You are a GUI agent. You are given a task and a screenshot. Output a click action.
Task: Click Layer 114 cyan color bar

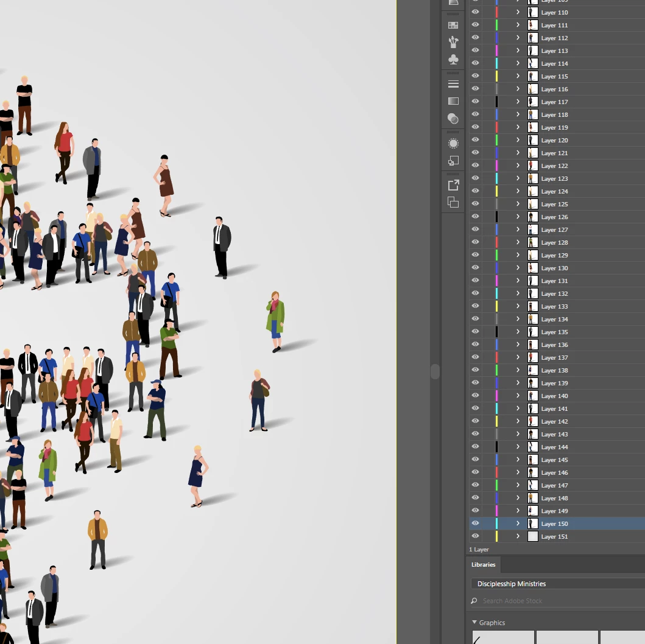click(496, 63)
